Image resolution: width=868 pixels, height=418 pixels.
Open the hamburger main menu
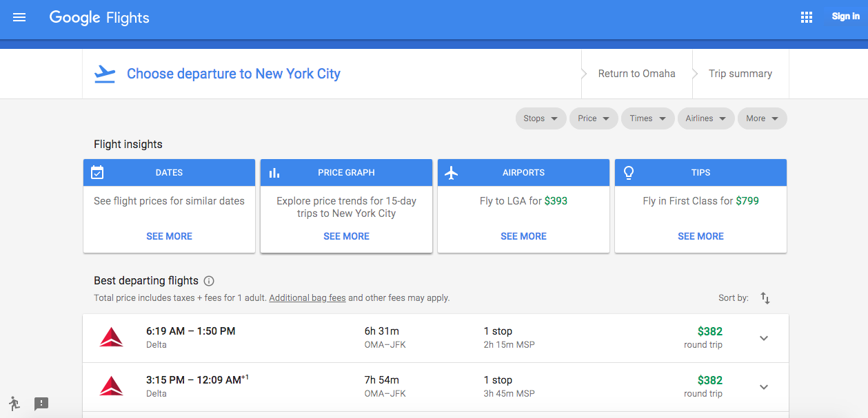(19, 17)
